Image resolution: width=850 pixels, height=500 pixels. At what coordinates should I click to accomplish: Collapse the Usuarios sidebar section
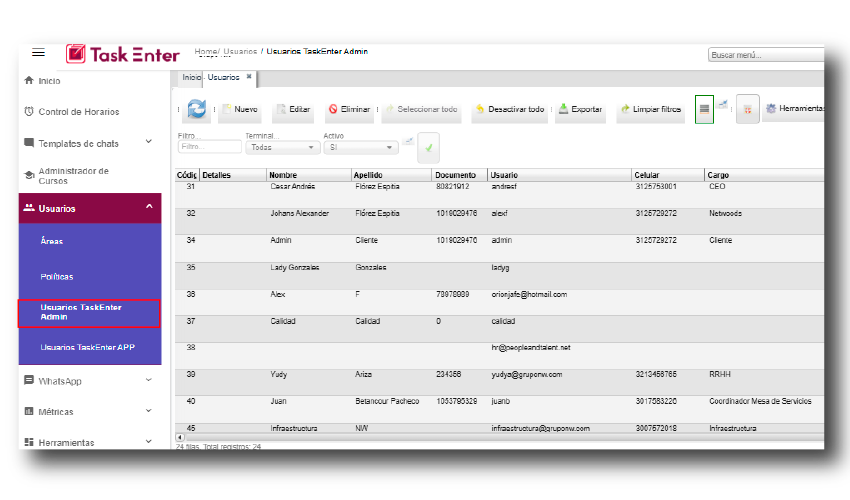point(149,208)
